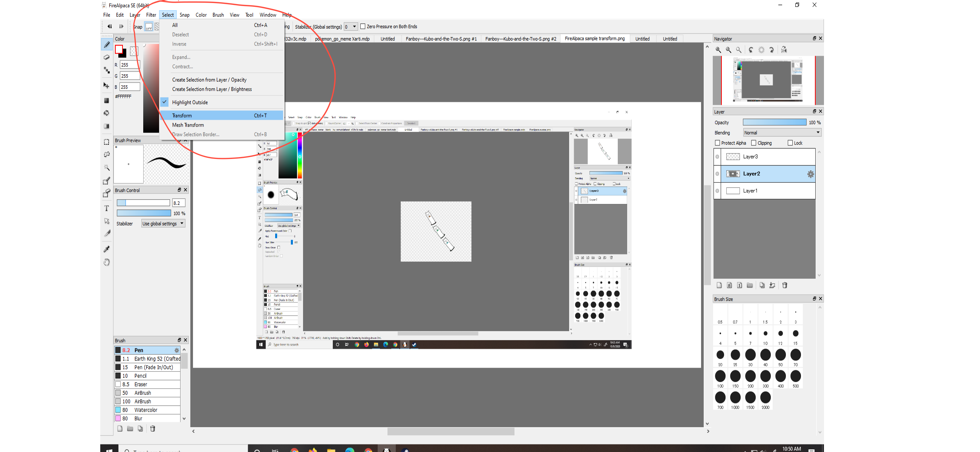Delete layer with trash icon
The image size is (980, 452).
coord(784,285)
